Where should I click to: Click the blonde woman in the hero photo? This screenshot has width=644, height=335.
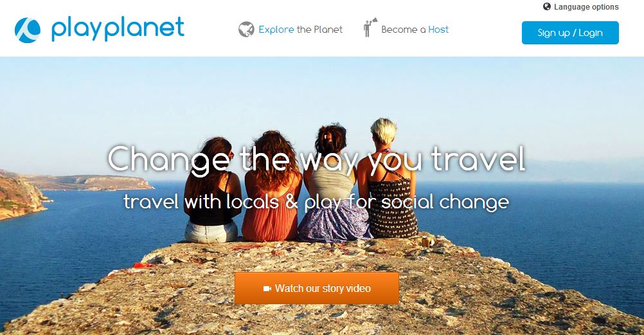coord(387,179)
